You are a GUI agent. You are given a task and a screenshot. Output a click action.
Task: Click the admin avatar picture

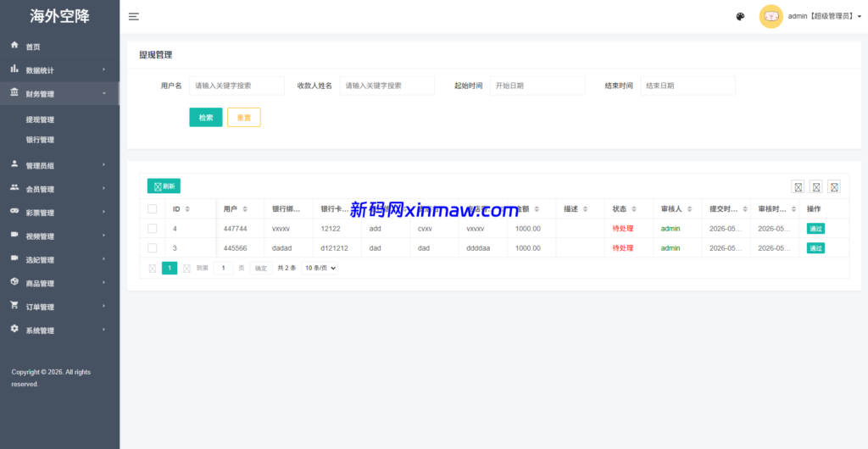coord(771,17)
